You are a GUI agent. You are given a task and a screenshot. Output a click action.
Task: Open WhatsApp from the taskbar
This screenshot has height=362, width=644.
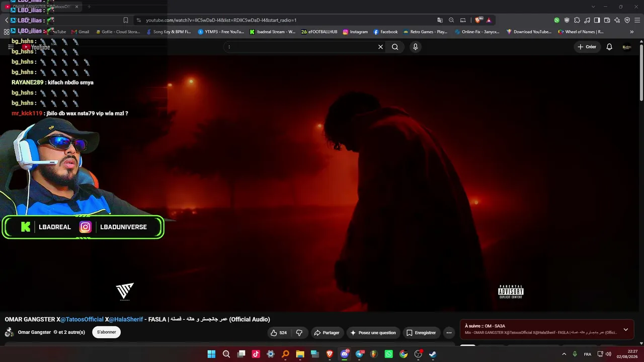click(x=389, y=354)
